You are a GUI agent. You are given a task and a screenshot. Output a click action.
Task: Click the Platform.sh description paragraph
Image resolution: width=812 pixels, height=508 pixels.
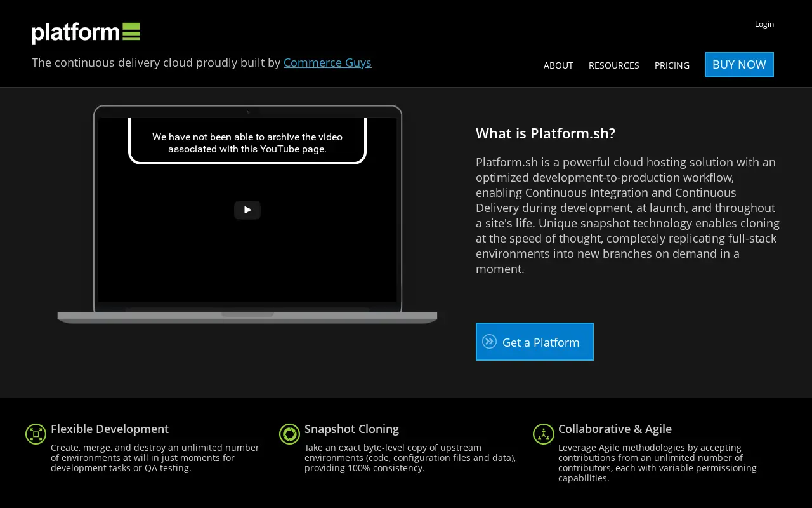(x=628, y=215)
